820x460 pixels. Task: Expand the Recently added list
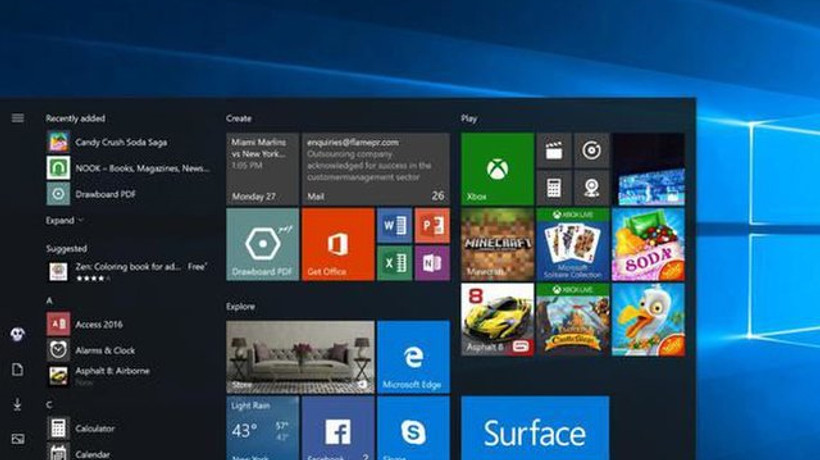tap(64, 221)
